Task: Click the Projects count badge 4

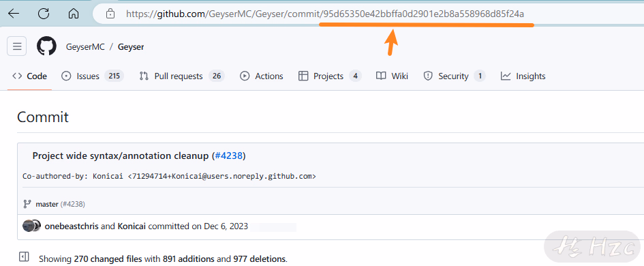Action: [x=355, y=76]
